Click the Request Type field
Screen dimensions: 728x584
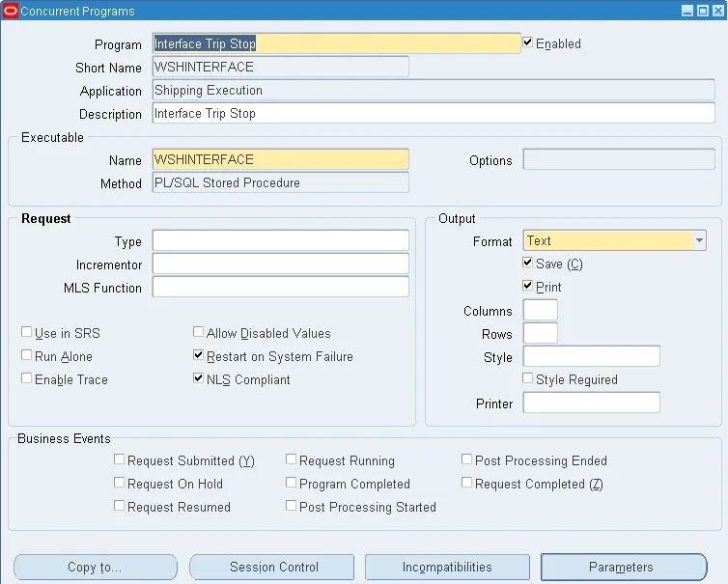coord(280,240)
